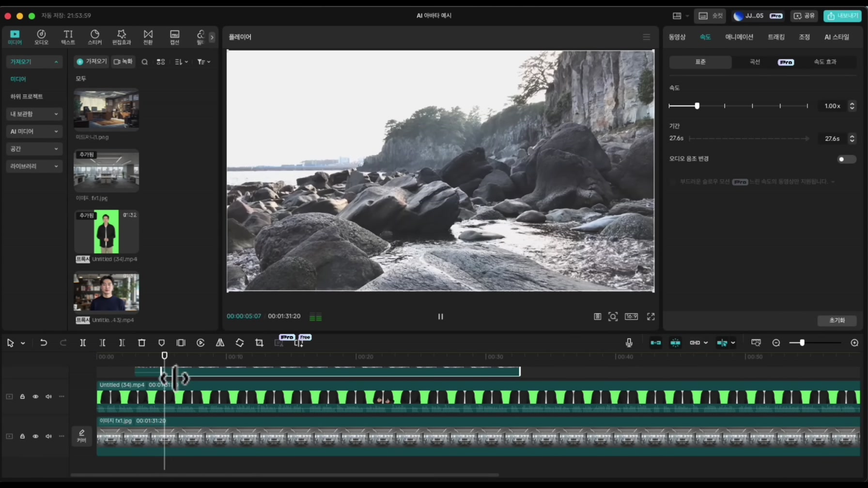This screenshot has width=868, height=488.
Task: Open the sort dropdown in media panel
Action: [x=182, y=62]
